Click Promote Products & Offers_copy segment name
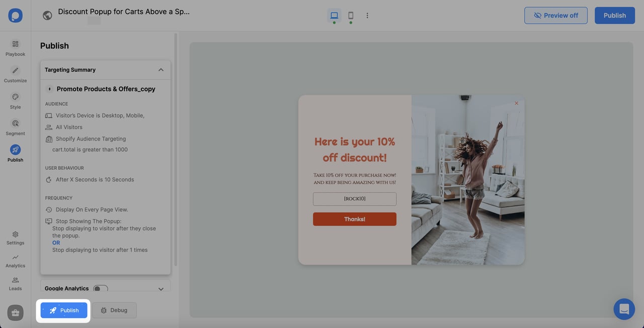 tap(106, 89)
